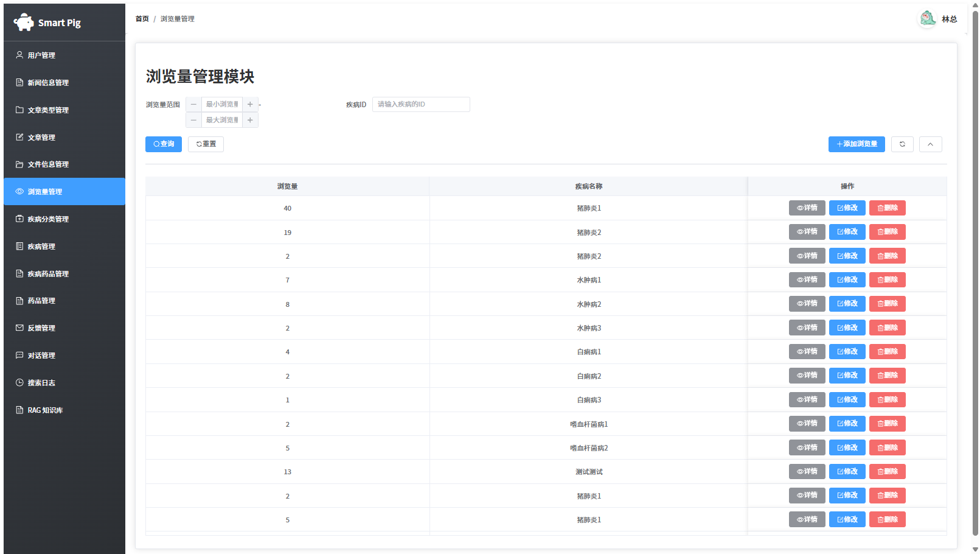This screenshot has height=554, width=980.
Task: Open 文件信息管理 in the sidebar
Action: click(64, 164)
